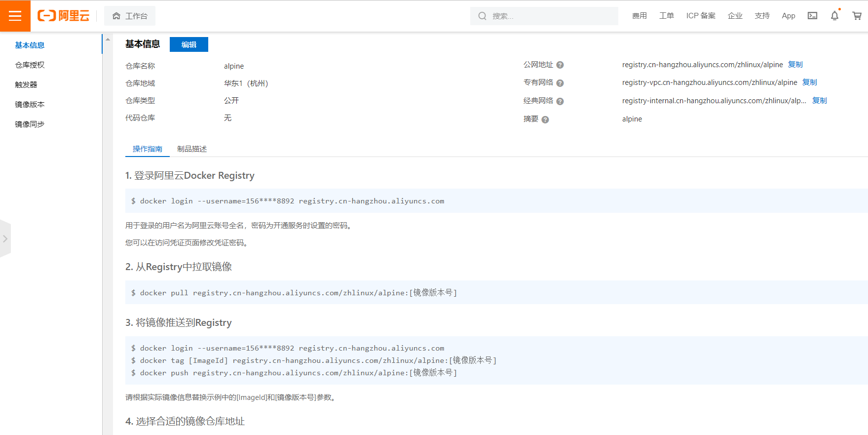
Task: Open the 工作台 workbench button
Action: 130,16
